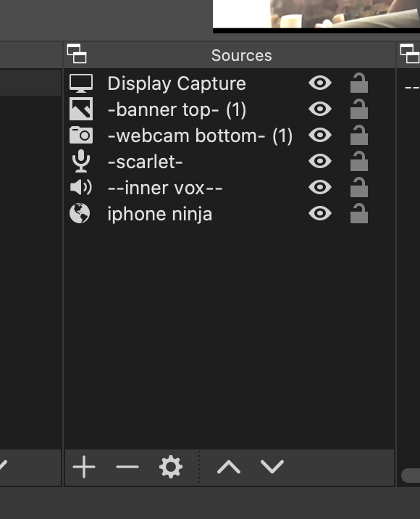Image resolution: width=420 pixels, height=519 pixels.
Task: Click the Sources panel title
Action: 241,55
